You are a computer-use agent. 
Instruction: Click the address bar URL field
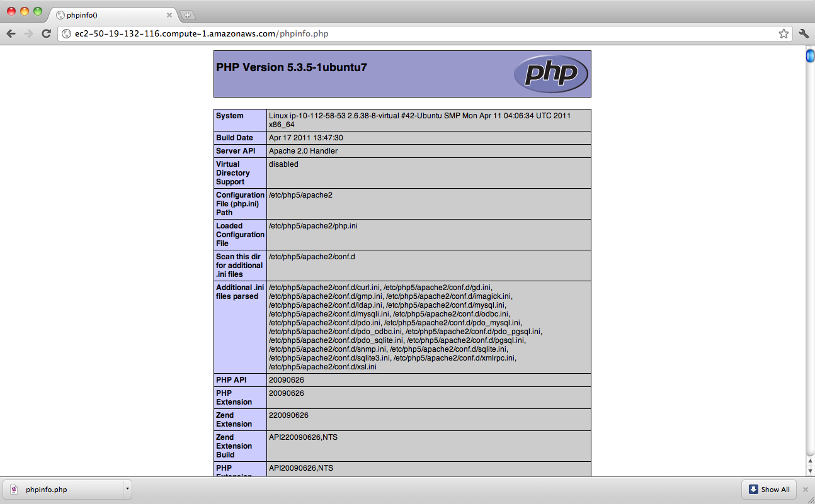point(425,34)
